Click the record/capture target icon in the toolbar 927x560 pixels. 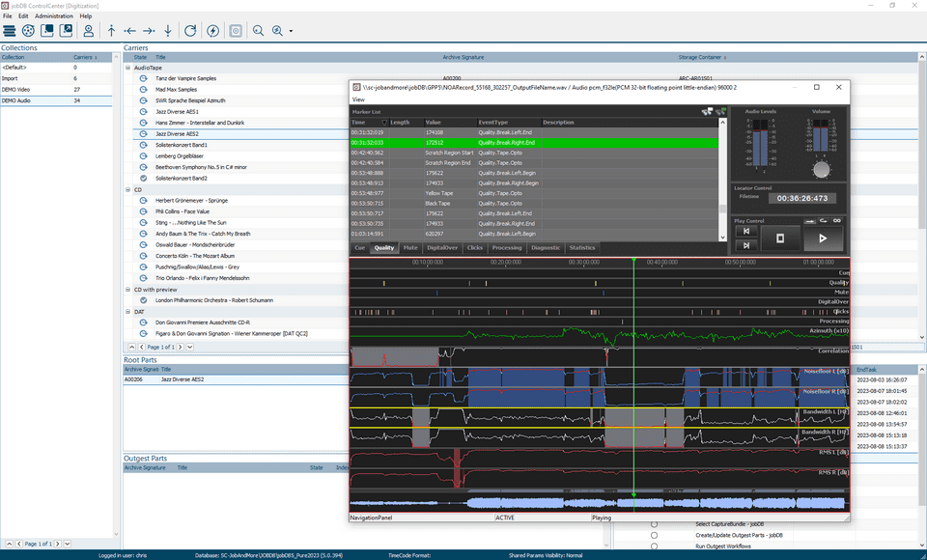tap(235, 30)
